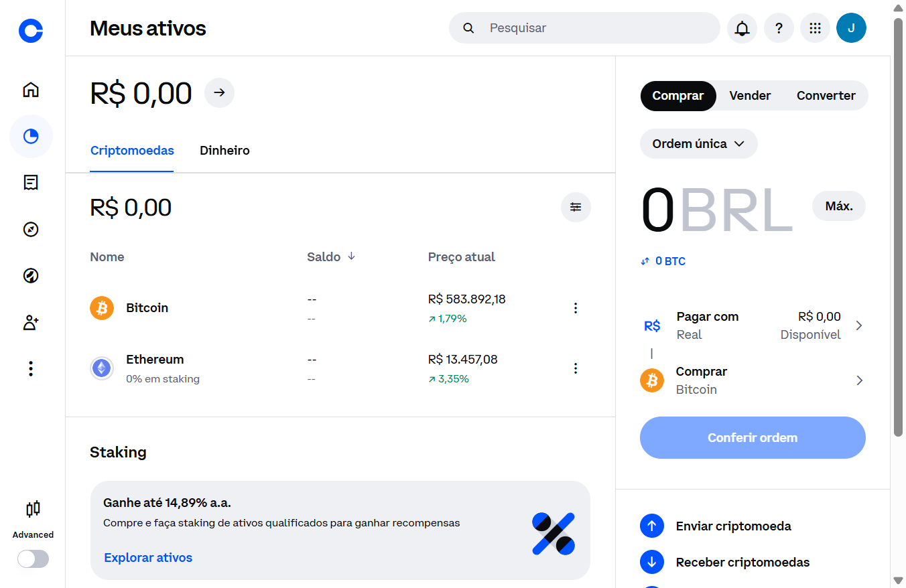906x588 pixels.
Task: Click the page scrollbar down arrow
Action: 898,580
